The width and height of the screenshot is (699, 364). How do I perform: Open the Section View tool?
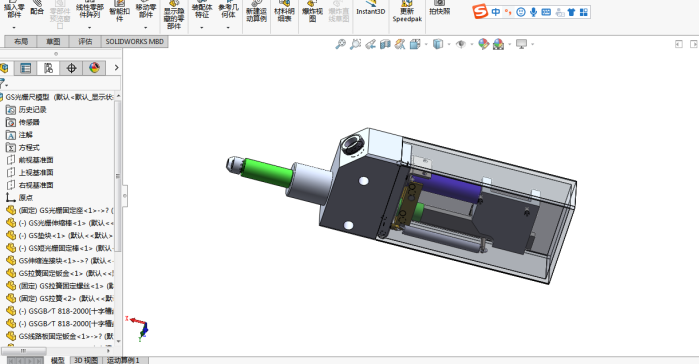point(385,44)
